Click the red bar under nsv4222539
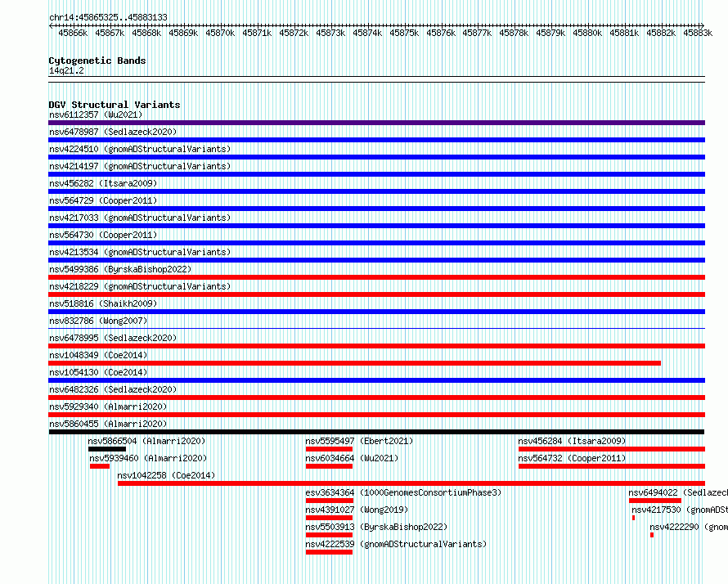Image resolution: width=728 pixels, height=584 pixels. click(x=329, y=552)
